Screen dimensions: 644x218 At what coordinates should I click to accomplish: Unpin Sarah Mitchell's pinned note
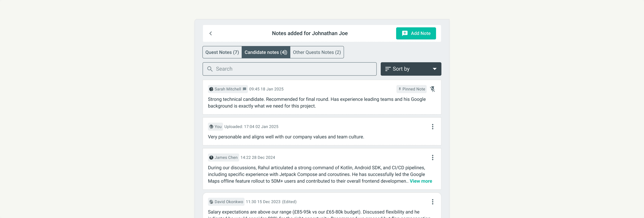[x=433, y=89]
